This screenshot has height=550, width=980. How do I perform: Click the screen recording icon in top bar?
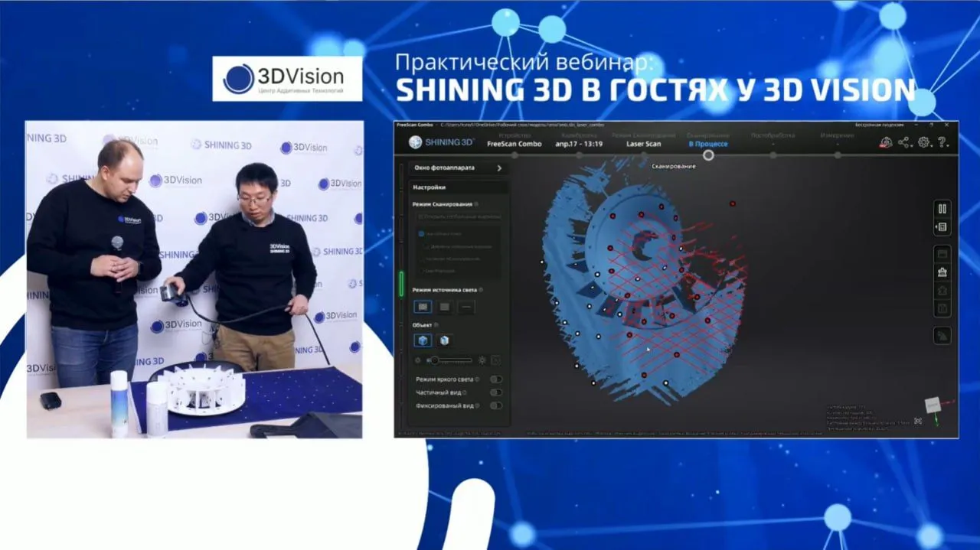click(886, 142)
